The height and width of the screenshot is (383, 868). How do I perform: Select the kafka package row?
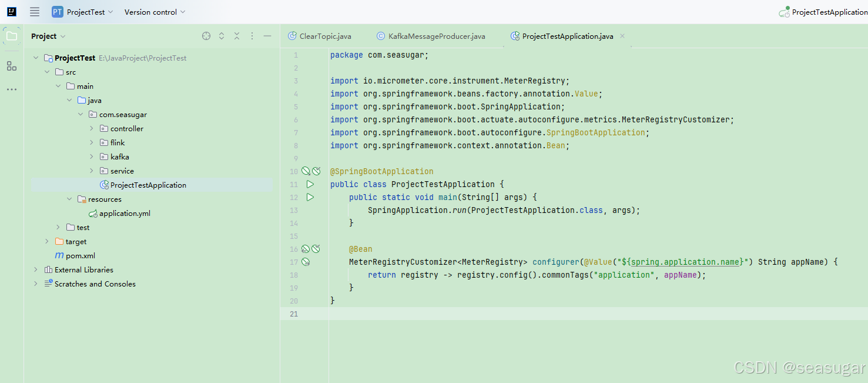coord(152,157)
